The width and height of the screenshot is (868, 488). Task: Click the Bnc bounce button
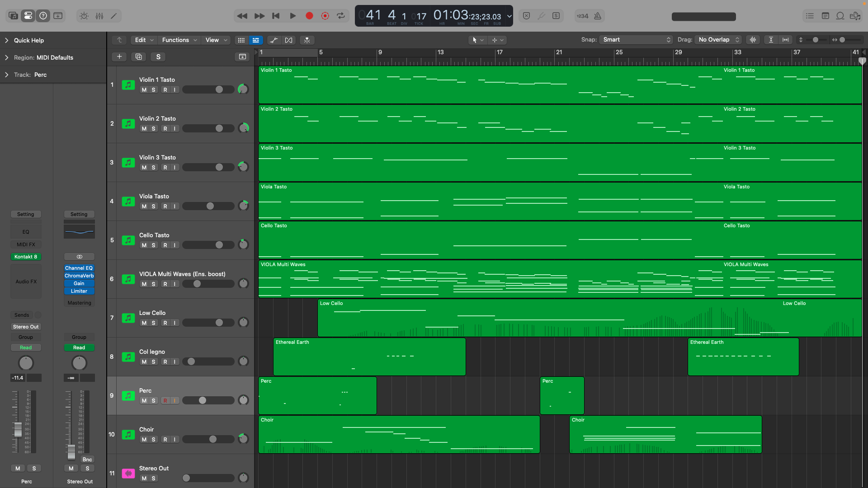click(87, 460)
